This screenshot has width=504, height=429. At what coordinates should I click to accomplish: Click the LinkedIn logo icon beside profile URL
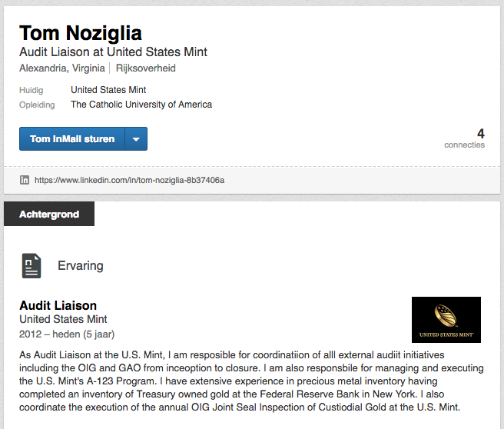coord(25,180)
